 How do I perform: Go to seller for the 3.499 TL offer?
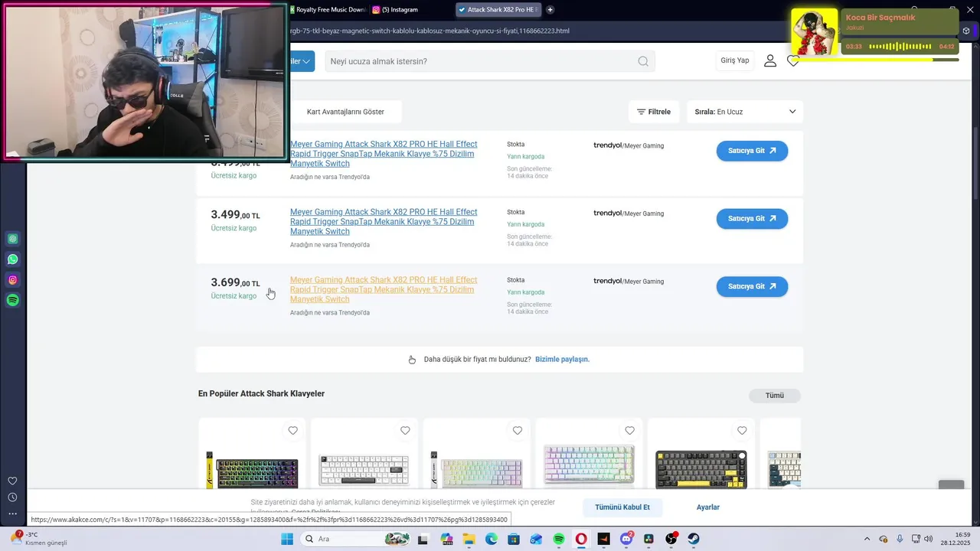coord(752,219)
